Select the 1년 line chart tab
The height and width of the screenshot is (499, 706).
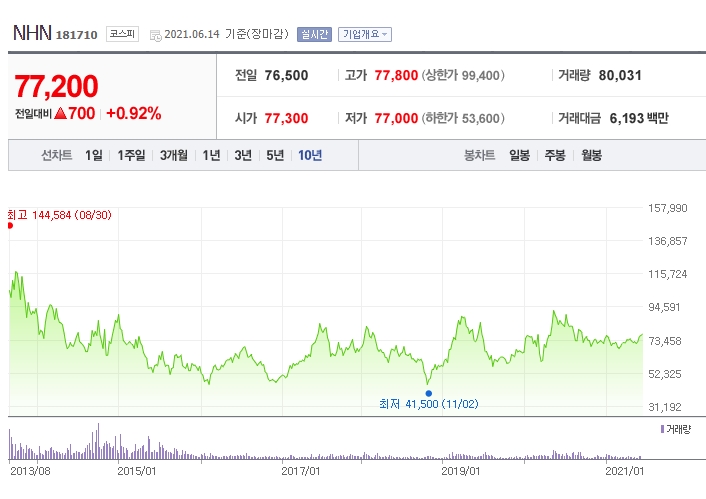point(211,155)
